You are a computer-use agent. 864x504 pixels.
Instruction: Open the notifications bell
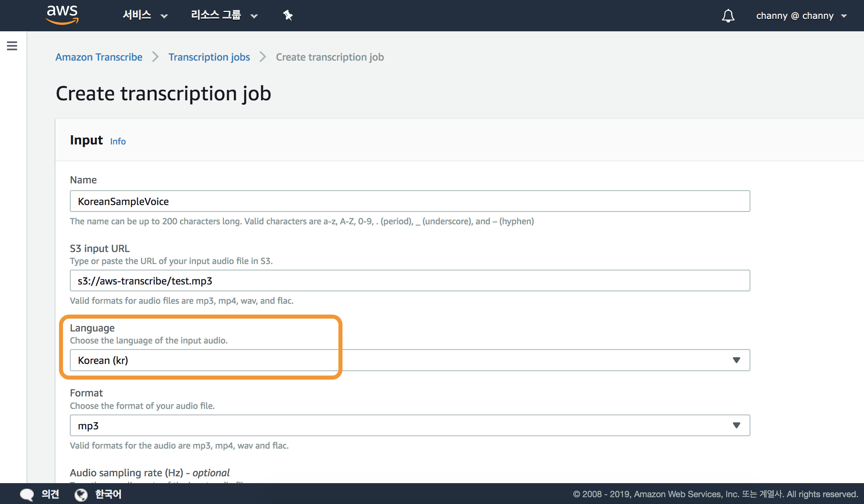pyautogui.click(x=728, y=16)
